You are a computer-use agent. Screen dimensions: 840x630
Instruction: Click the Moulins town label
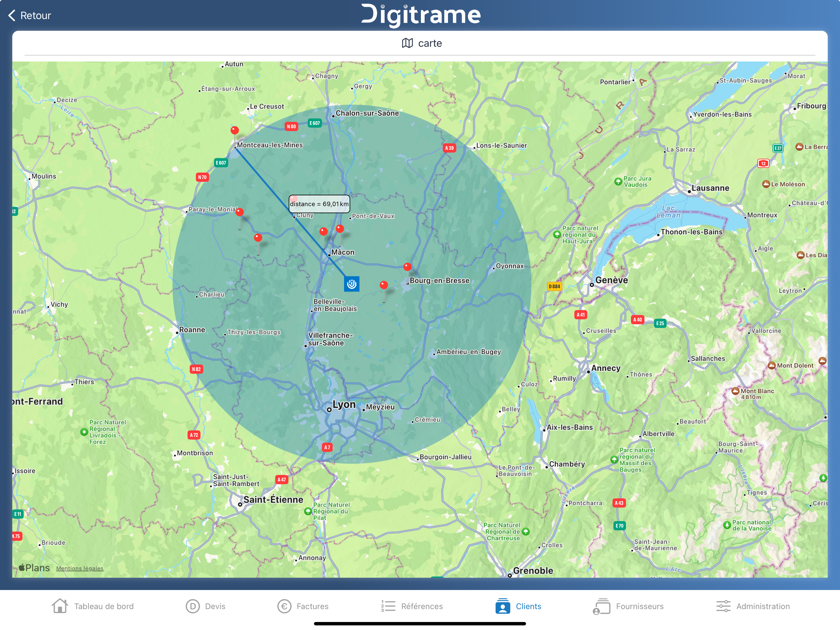tap(44, 176)
